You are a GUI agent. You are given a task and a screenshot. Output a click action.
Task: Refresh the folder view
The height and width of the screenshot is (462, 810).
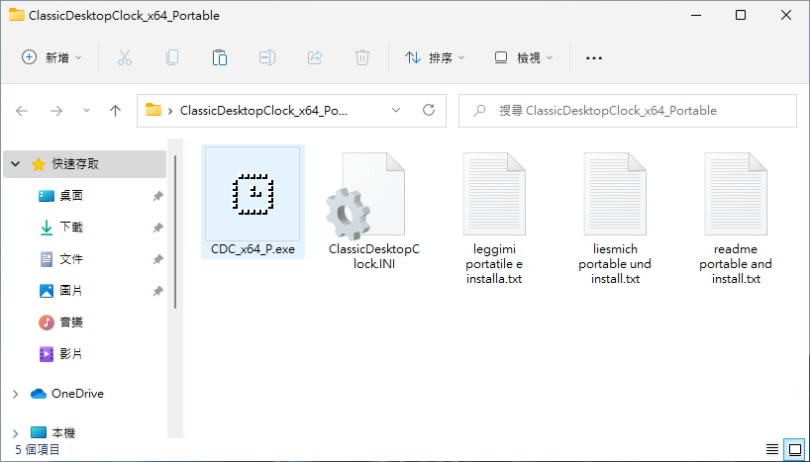(x=429, y=110)
